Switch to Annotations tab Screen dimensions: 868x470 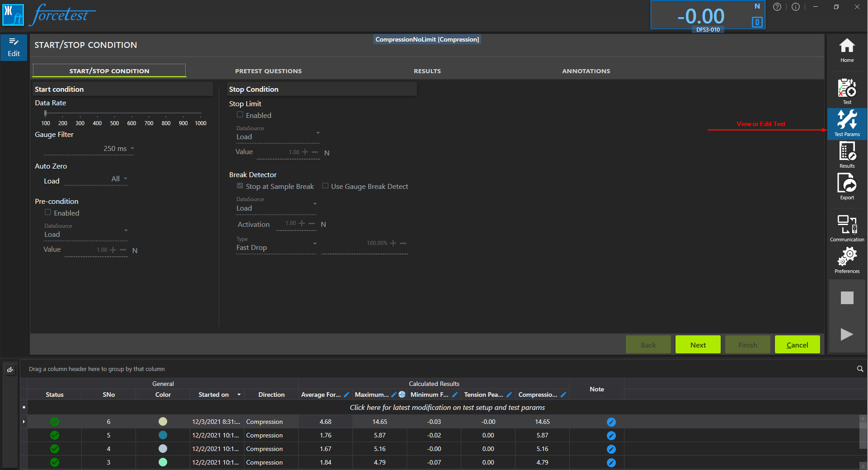[586, 71]
